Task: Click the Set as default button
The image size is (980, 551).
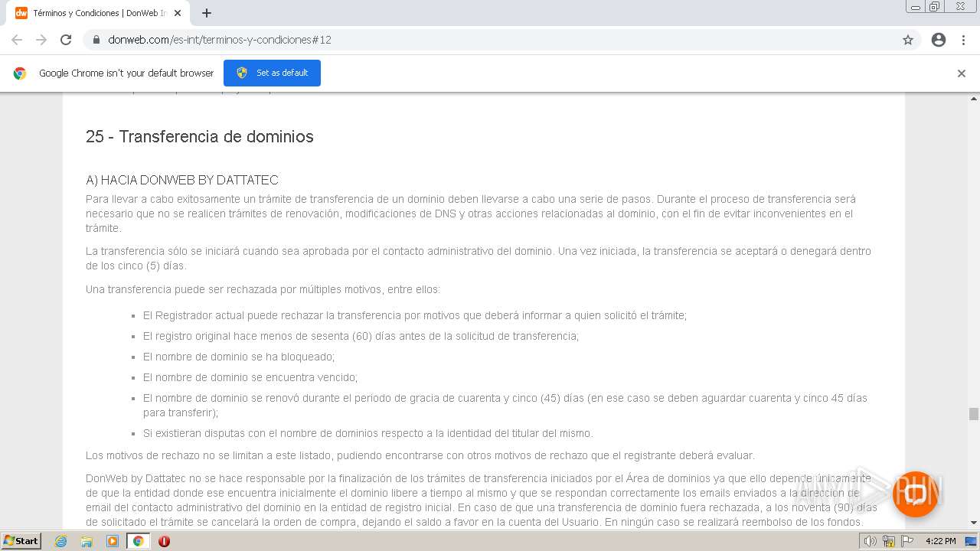Action: [272, 73]
